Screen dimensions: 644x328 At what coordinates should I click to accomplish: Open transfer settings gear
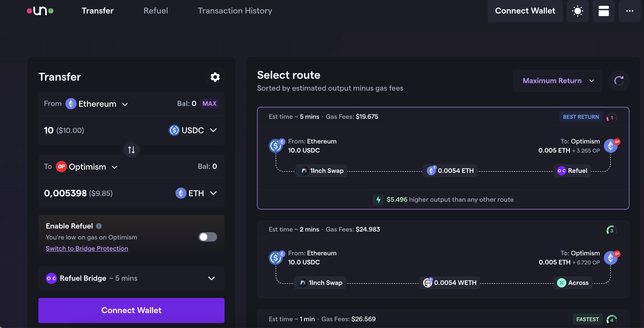click(215, 77)
